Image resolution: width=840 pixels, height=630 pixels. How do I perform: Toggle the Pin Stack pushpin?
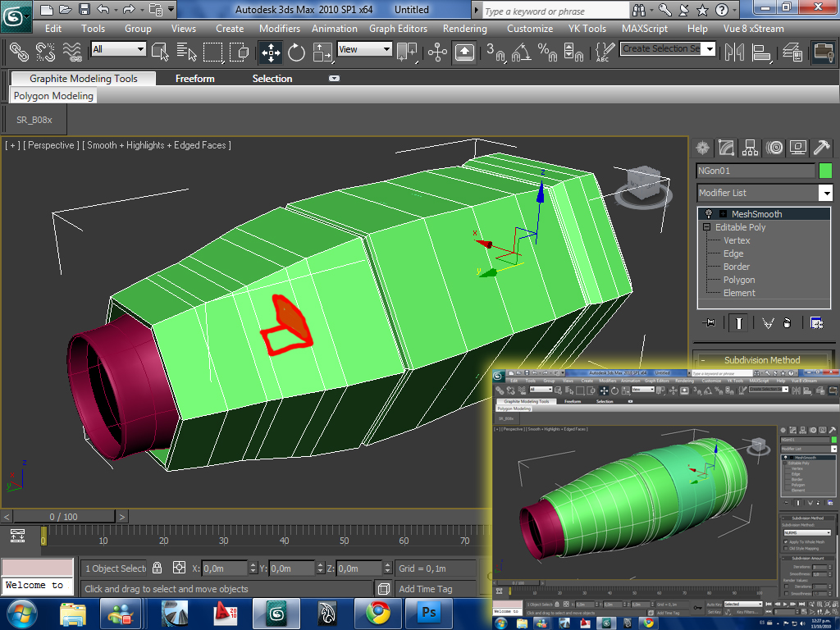point(709,323)
